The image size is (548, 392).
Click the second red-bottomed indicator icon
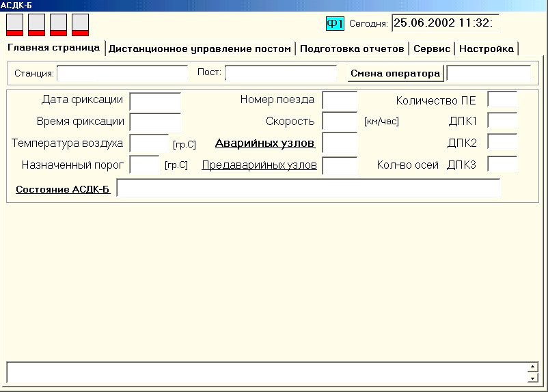[x=37, y=25]
